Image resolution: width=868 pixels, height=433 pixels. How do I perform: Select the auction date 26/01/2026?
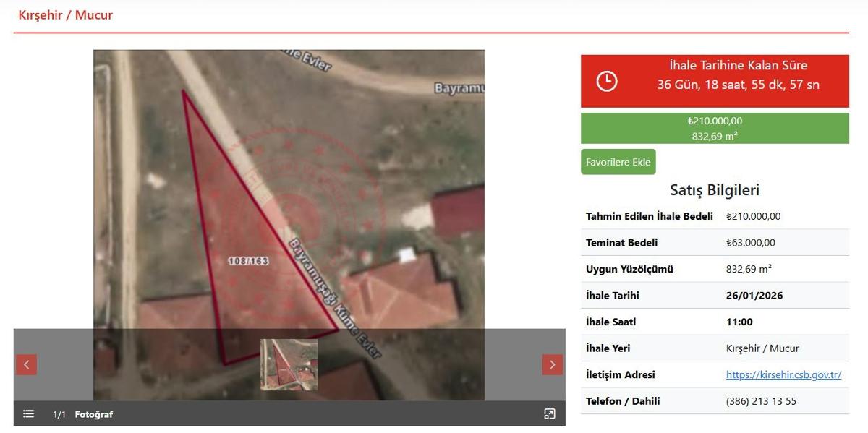754,296
